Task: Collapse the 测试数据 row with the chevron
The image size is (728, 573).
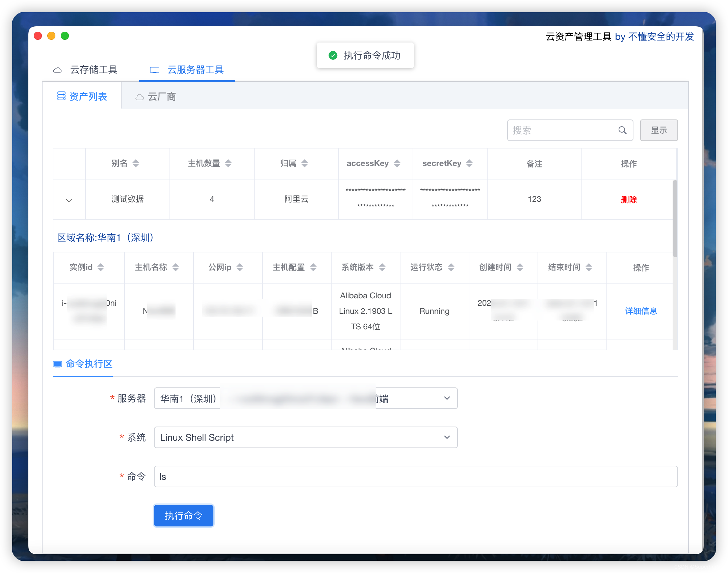Action: [69, 200]
